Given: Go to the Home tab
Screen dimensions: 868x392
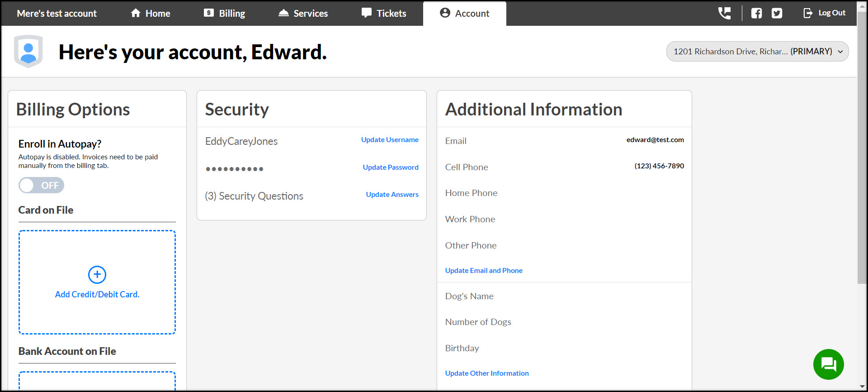Looking at the screenshot, I should (x=151, y=14).
